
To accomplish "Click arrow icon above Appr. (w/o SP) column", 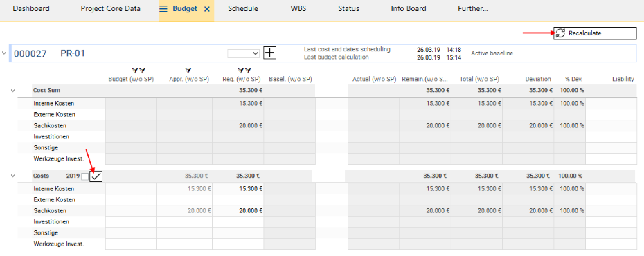I will 188,71.
